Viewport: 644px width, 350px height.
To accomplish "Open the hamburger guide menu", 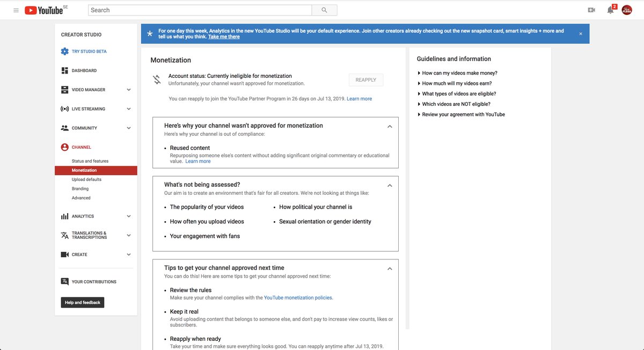I will click(x=16, y=10).
